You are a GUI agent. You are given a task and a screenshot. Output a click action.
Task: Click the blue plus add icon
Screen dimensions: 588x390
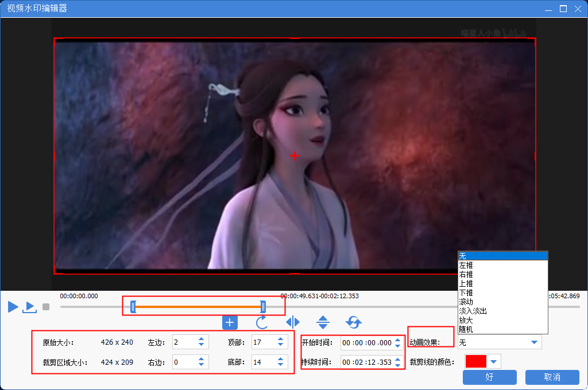click(x=230, y=322)
